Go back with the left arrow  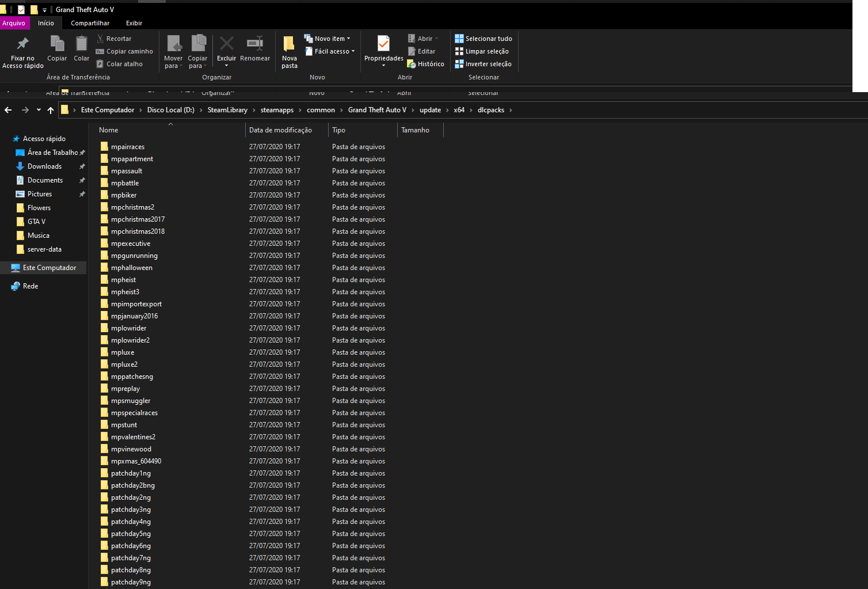pos(8,110)
